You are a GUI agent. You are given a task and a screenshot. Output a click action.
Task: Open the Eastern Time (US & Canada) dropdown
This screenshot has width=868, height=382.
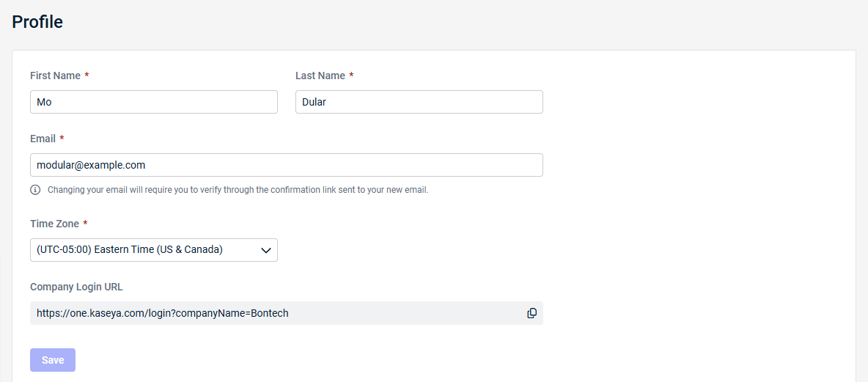tap(154, 250)
